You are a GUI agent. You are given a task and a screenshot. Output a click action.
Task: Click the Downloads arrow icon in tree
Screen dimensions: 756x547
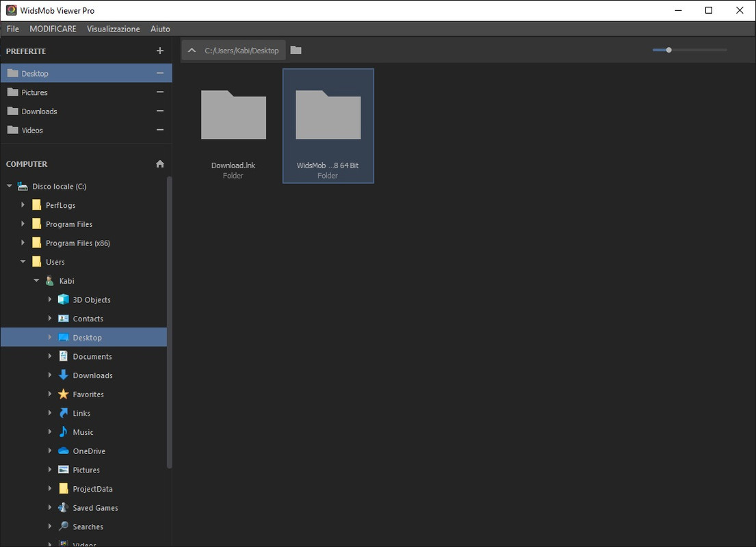pos(63,375)
